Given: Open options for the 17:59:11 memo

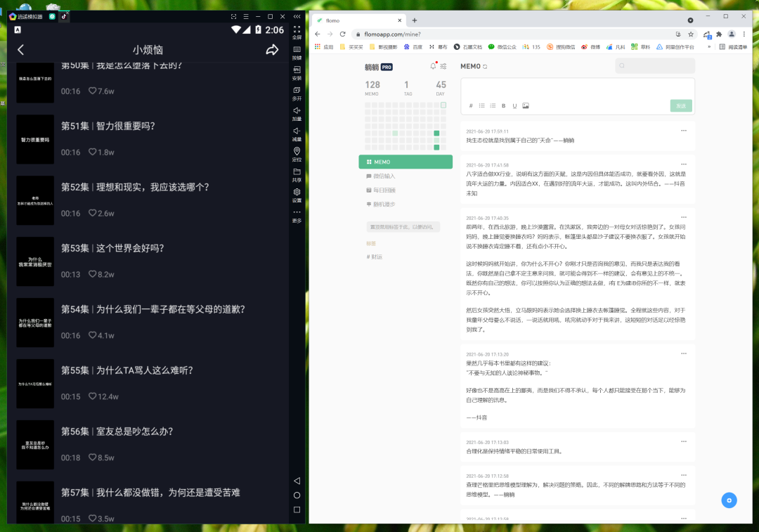Looking at the screenshot, I should click(x=684, y=130).
